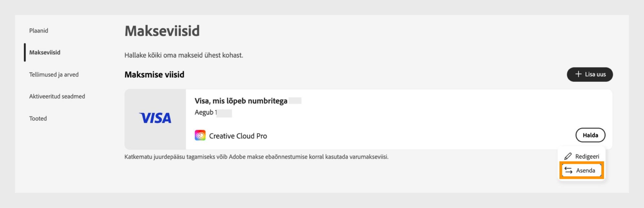
Task: Click the Creative Cloud Pro app icon
Action: 200,135
